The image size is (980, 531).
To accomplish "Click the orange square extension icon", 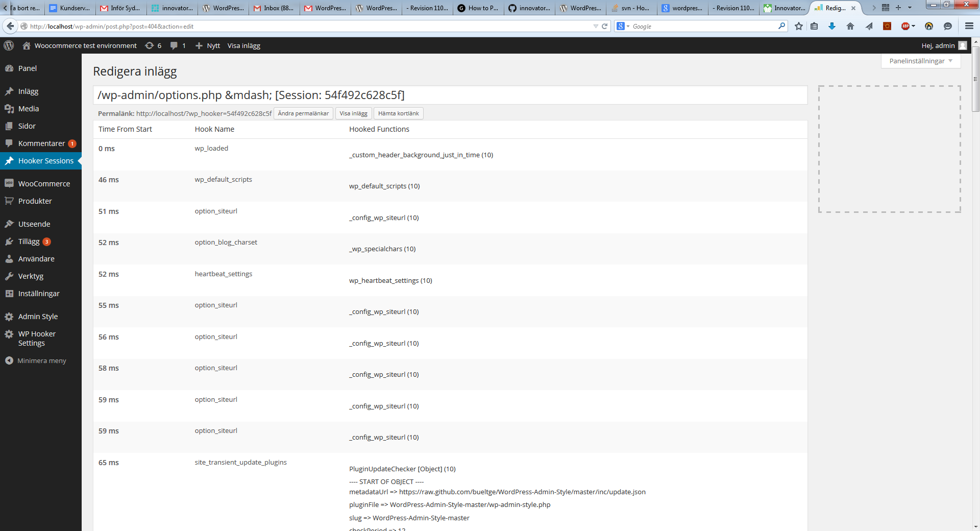I will [x=887, y=26].
